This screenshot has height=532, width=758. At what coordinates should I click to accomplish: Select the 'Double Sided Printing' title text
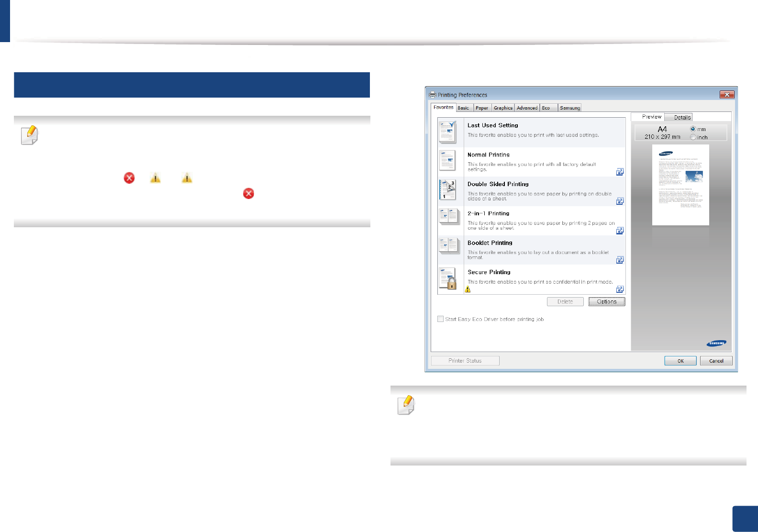point(498,184)
